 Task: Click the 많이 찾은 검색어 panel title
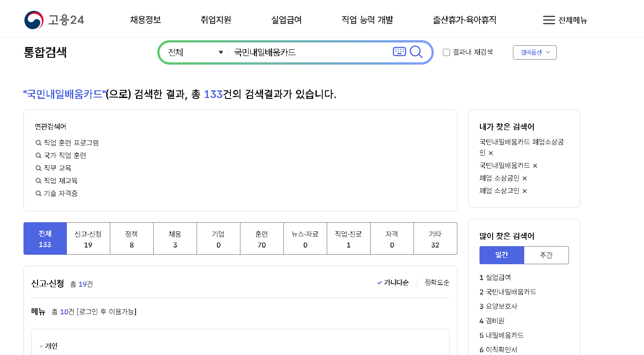pyautogui.click(x=507, y=236)
